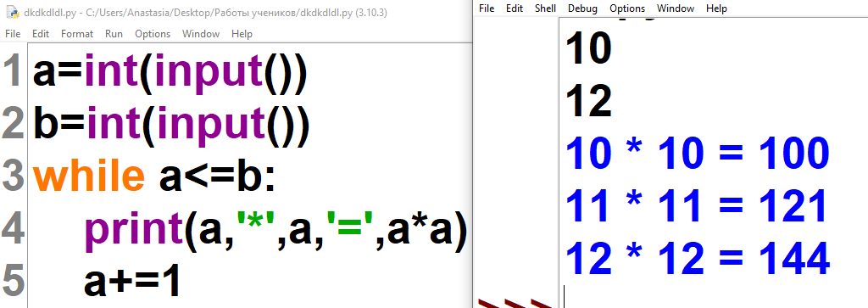Click code line 'a=int(input())'

pyautogui.click(x=170, y=74)
